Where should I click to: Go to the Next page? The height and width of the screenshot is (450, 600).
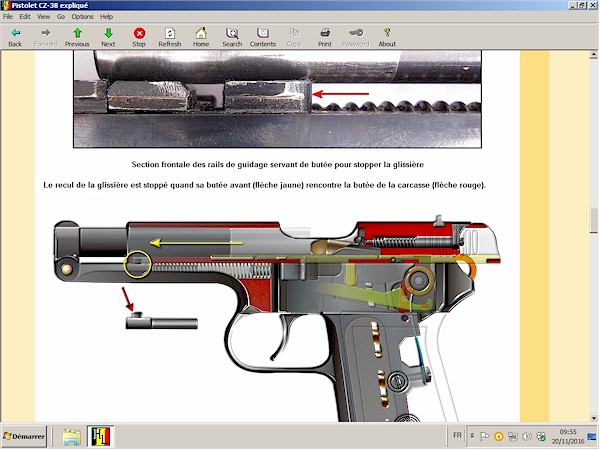(108, 37)
